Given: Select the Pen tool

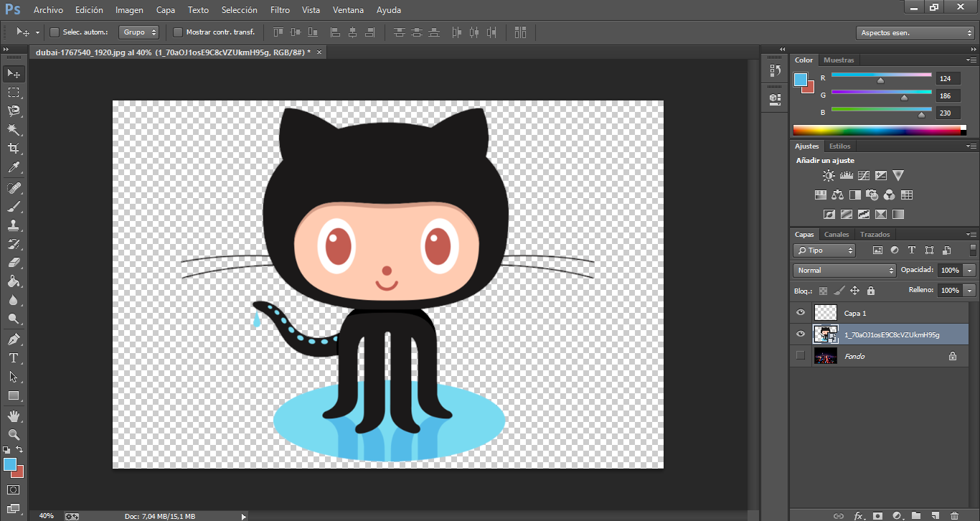Looking at the screenshot, I should pyautogui.click(x=14, y=339).
